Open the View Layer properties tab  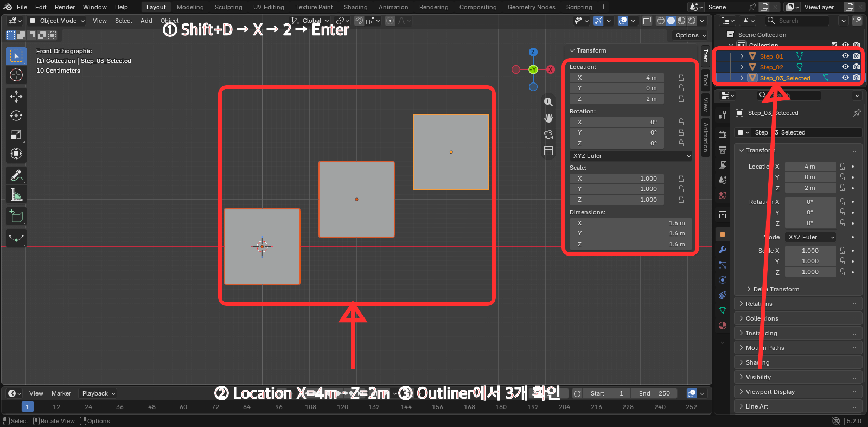[723, 164]
